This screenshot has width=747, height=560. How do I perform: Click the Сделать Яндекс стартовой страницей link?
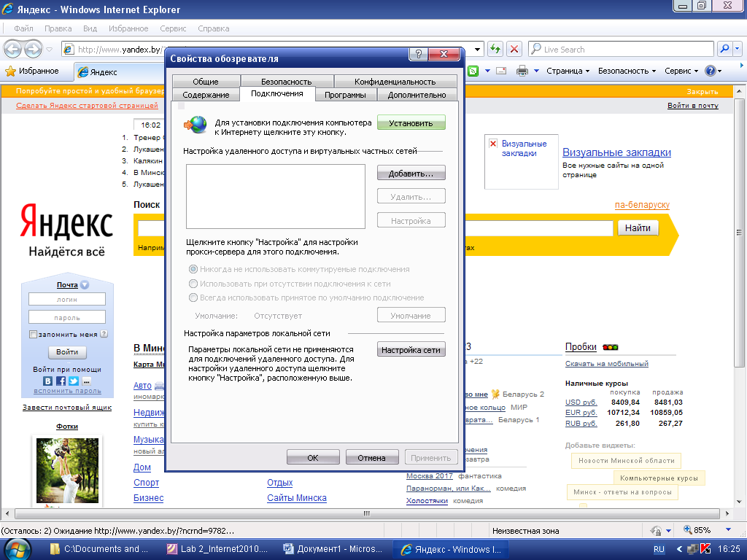pyautogui.click(x=87, y=105)
